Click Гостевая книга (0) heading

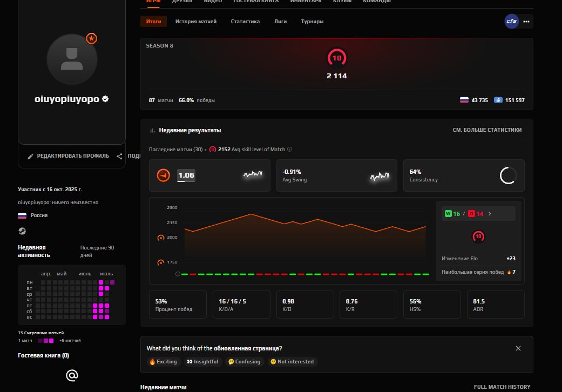click(43, 355)
